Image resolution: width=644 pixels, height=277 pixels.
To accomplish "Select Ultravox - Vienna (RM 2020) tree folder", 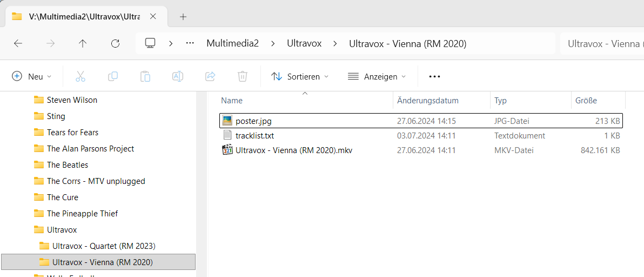I will pyautogui.click(x=98, y=262).
